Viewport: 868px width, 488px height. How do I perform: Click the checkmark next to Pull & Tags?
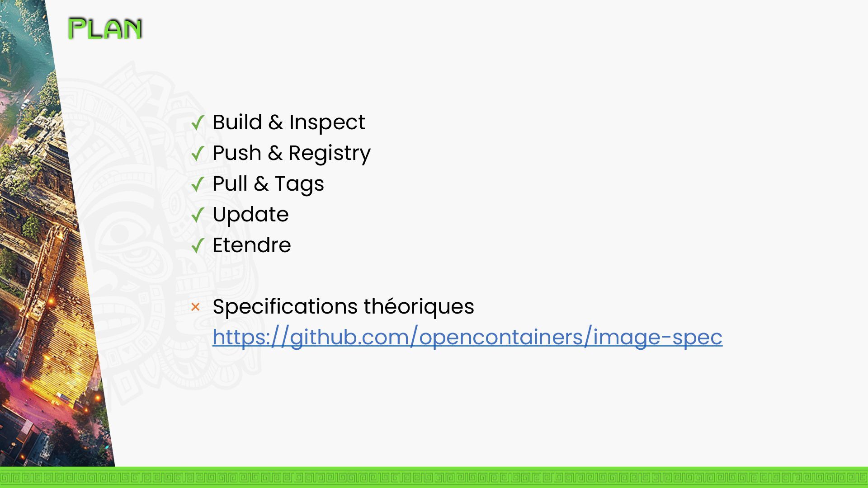point(198,184)
